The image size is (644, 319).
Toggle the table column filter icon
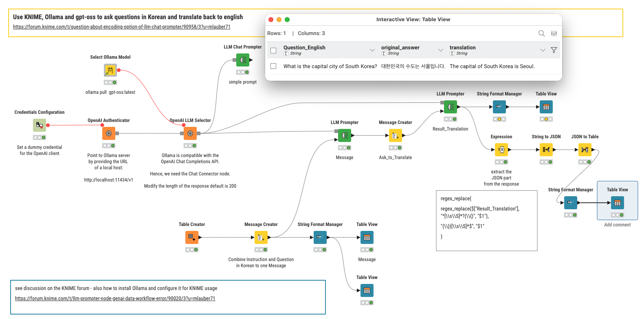coord(554,50)
